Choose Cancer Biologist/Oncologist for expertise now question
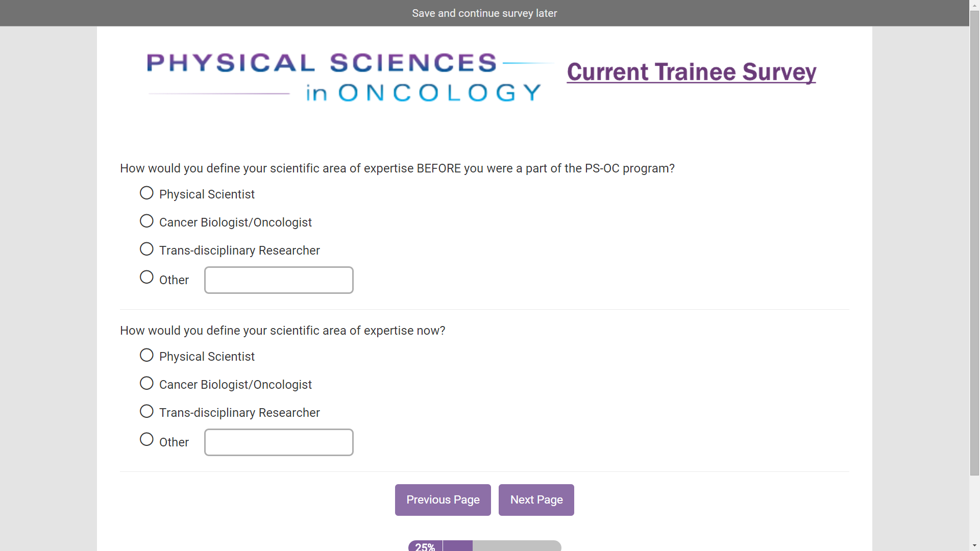The image size is (980, 551). pos(146,384)
